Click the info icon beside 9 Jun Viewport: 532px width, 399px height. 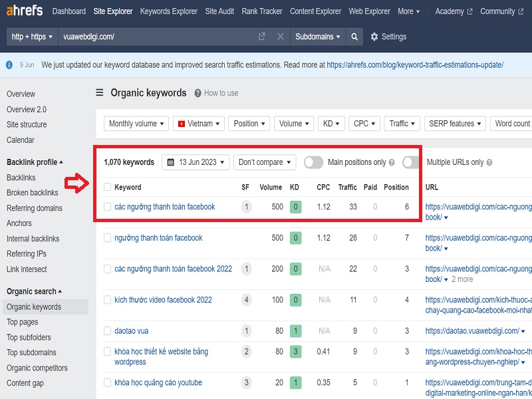point(9,65)
